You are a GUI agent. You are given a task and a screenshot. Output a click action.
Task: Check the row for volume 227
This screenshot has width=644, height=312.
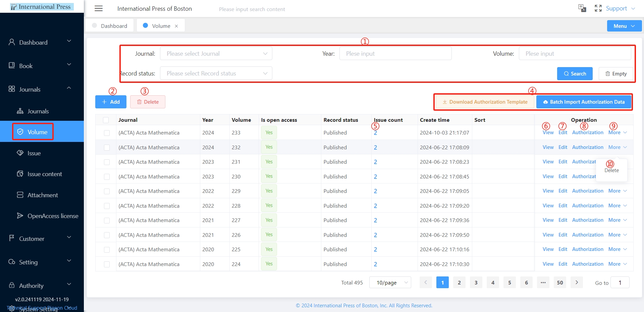click(107, 220)
